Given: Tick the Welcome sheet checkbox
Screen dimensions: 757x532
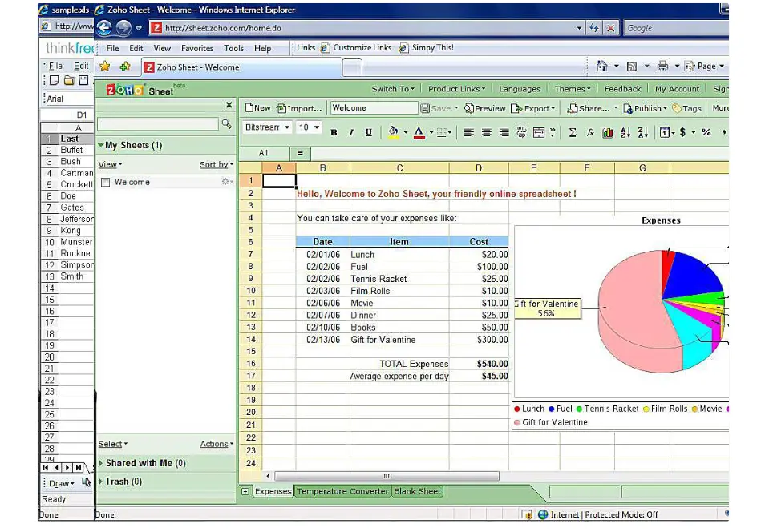Looking at the screenshot, I should pos(106,183).
